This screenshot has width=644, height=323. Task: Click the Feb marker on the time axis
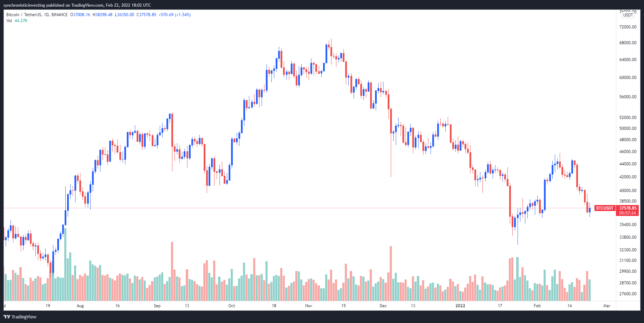(537, 306)
